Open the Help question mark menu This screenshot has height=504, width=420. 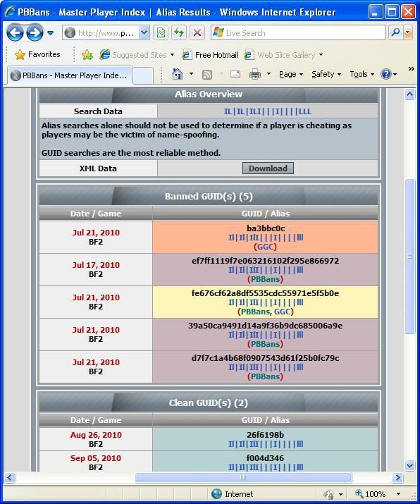(389, 75)
